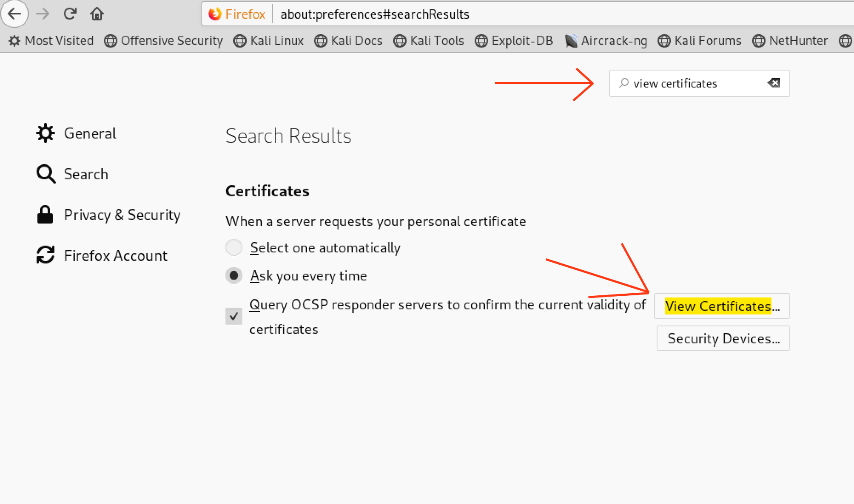
Task: Open NetHunter bookmark
Action: pos(790,41)
